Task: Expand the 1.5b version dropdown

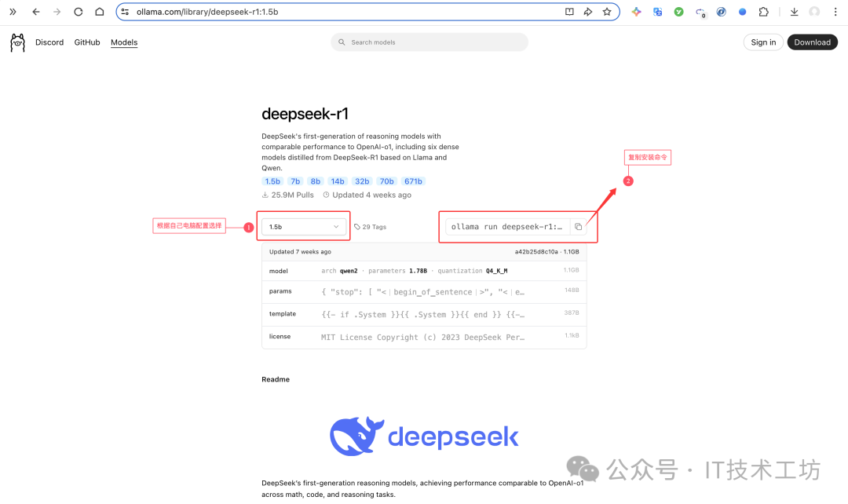Action: (x=303, y=227)
